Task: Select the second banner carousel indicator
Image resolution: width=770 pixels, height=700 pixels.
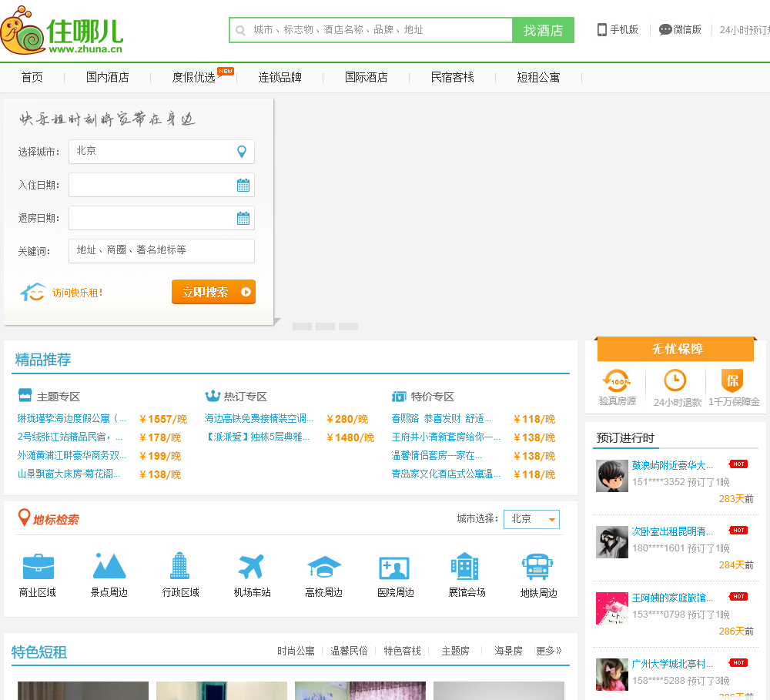Action: click(325, 327)
